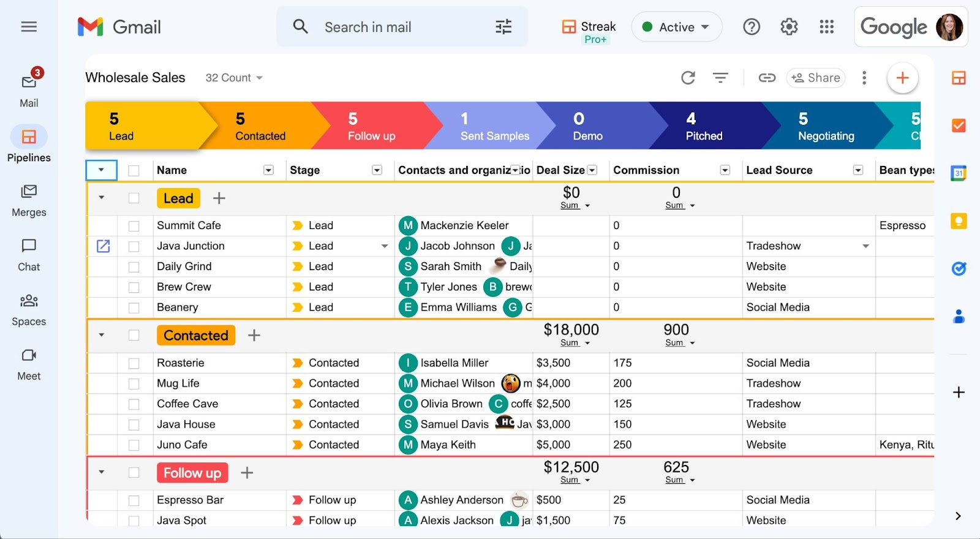The height and width of the screenshot is (539, 980).
Task: Collapse the Contacted group section
Action: pos(102,335)
